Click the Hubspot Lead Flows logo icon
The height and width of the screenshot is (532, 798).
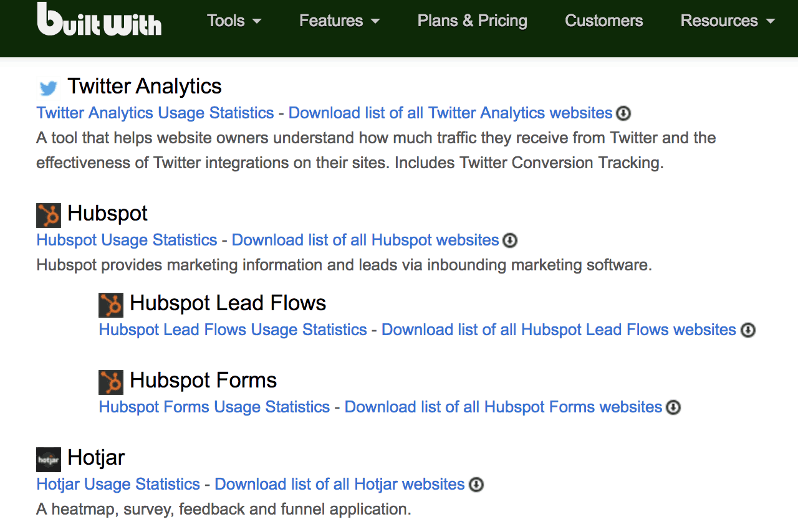[x=111, y=305]
